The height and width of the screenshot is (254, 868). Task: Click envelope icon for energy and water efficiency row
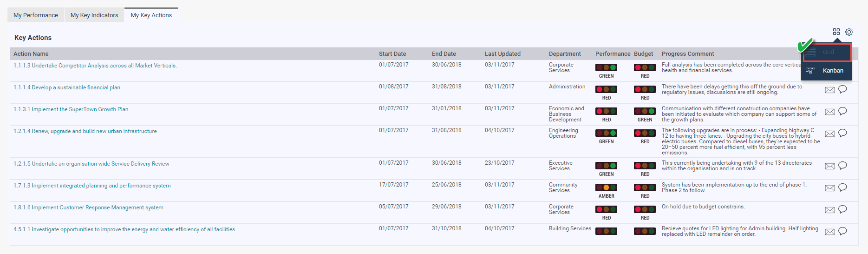pyautogui.click(x=830, y=232)
